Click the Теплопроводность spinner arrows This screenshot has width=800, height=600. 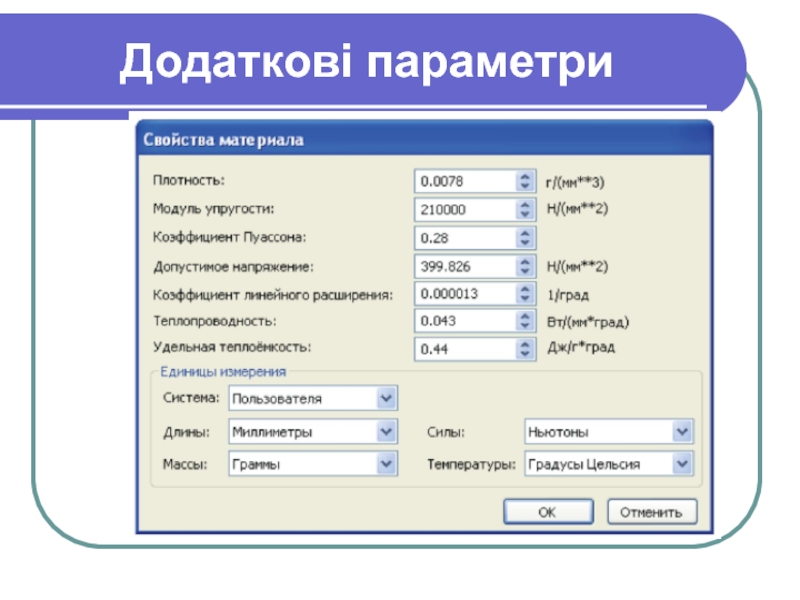tap(525, 321)
